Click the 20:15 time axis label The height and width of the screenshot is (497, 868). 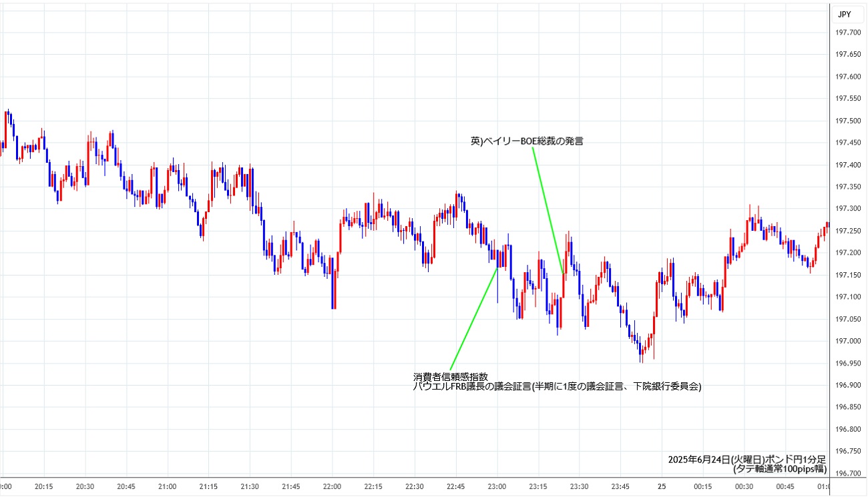44,486
